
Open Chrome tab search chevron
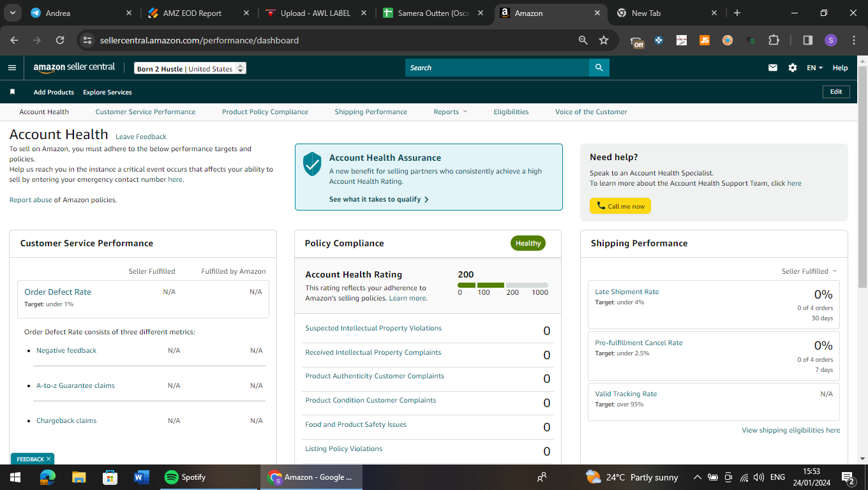click(x=12, y=13)
